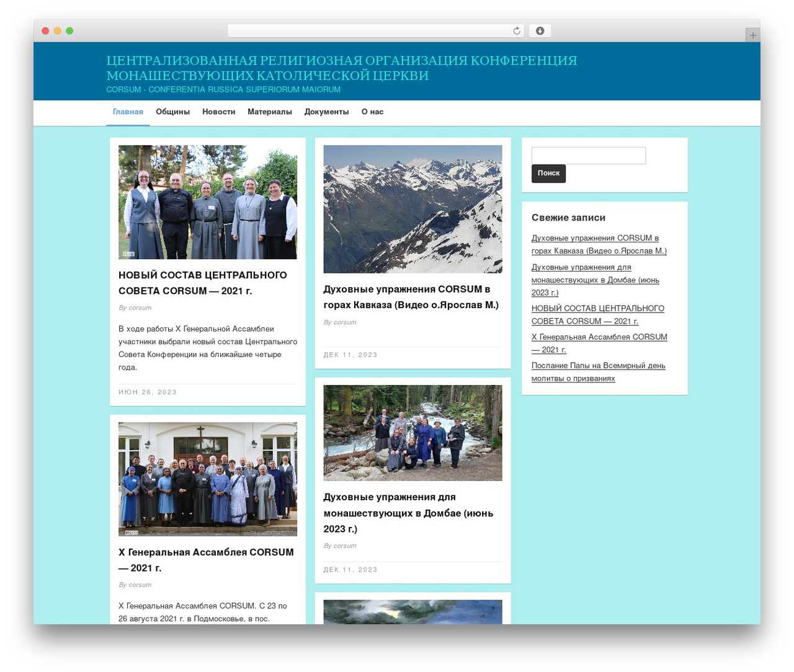Click the site title header link
Screen dimensions: 794x672
coord(342,68)
